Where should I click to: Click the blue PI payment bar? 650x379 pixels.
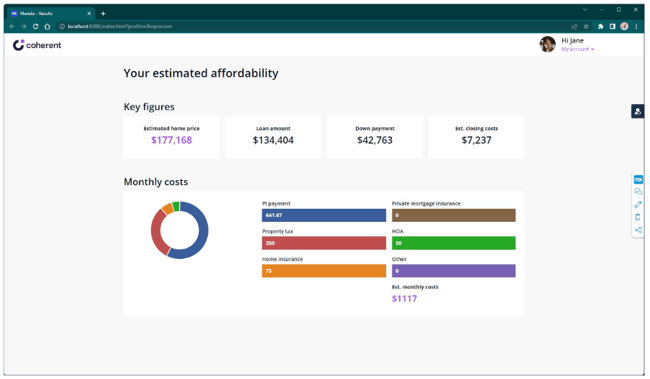(x=324, y=215)
